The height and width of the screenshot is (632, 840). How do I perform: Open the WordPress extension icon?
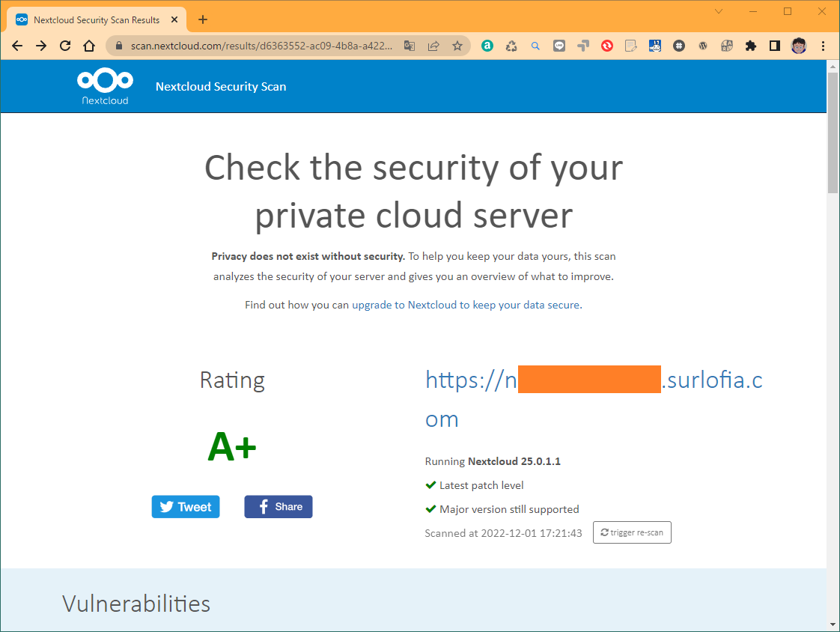pyautogui.click(x=703, y=46)
